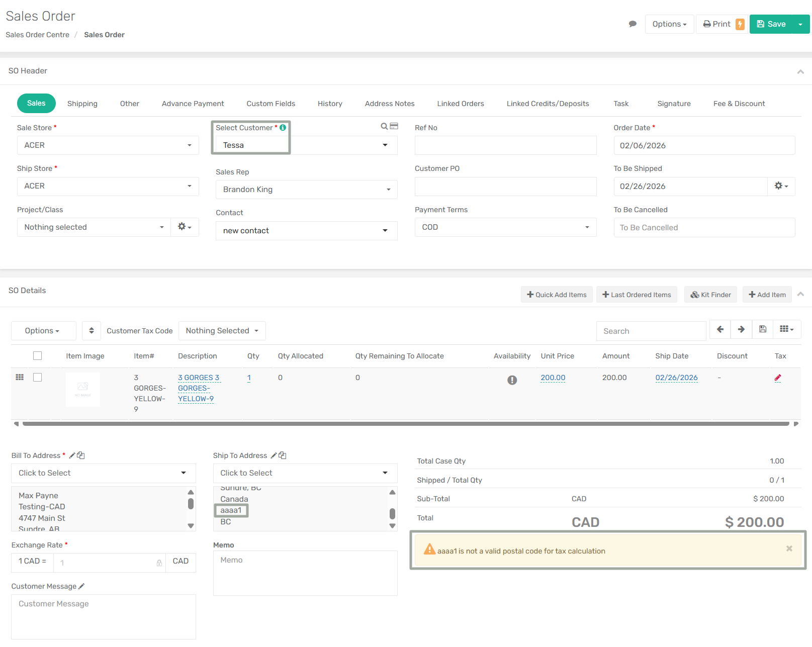Dismiss the invalid postal code warning
Image resolution: width=812 pixels, height=647 pixels.
pyautogui.click(x=789, y=548)
